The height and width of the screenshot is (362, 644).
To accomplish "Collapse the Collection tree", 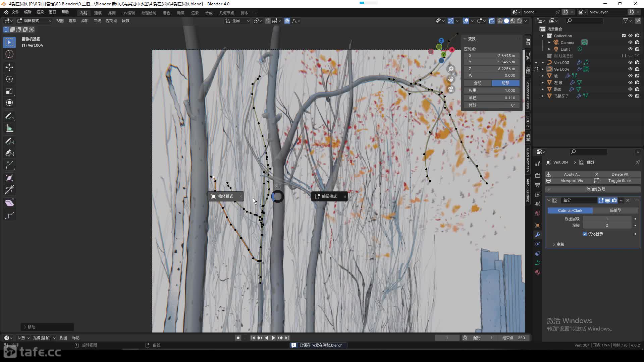I will point(543,36).
